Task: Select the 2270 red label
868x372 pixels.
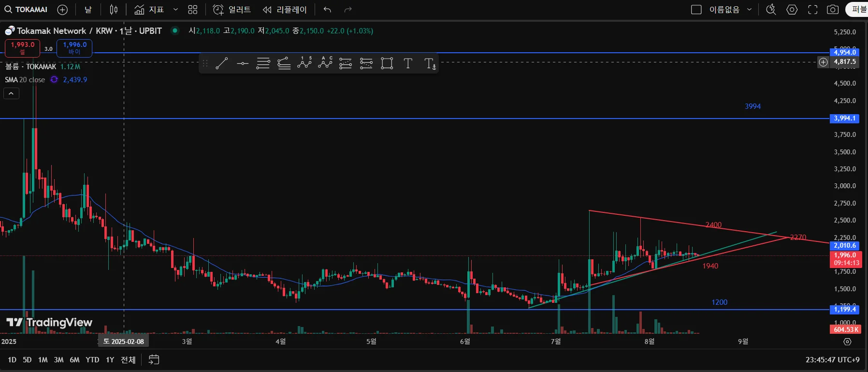Action: click(x=798, y=238)
